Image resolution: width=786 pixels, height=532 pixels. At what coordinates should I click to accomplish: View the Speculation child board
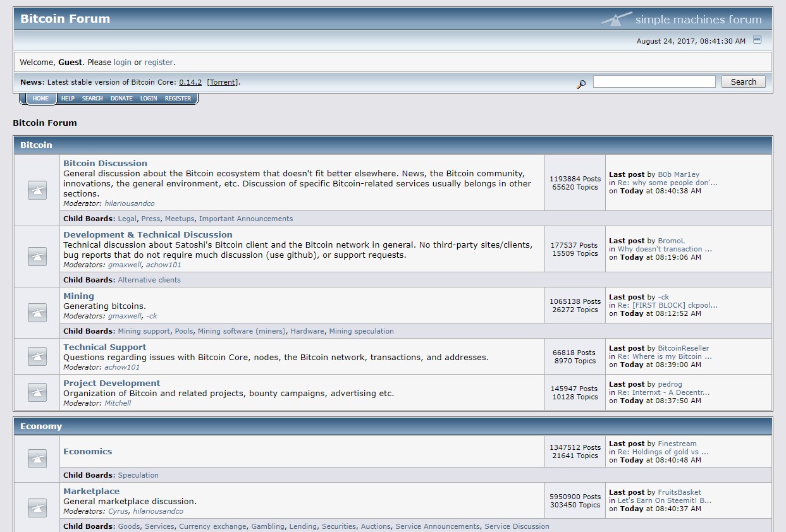click(138, 475)
